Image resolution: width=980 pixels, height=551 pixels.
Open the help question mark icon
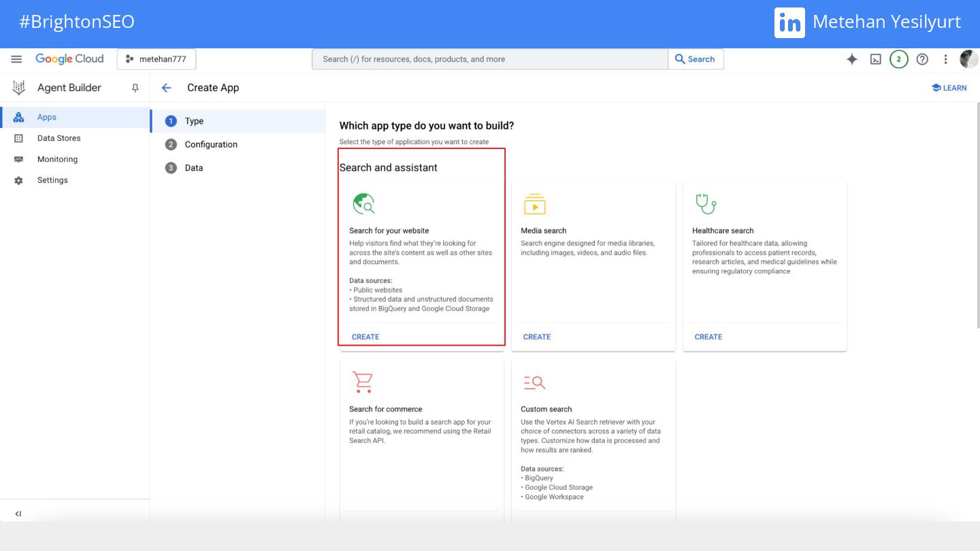pyautogui.click(x=922, y=59)
